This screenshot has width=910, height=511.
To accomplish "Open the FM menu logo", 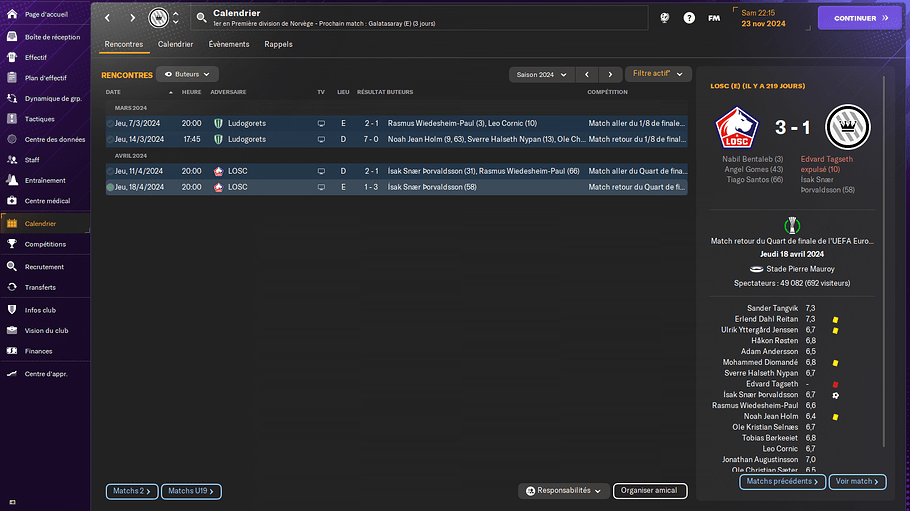I will (x=714, y=18).
